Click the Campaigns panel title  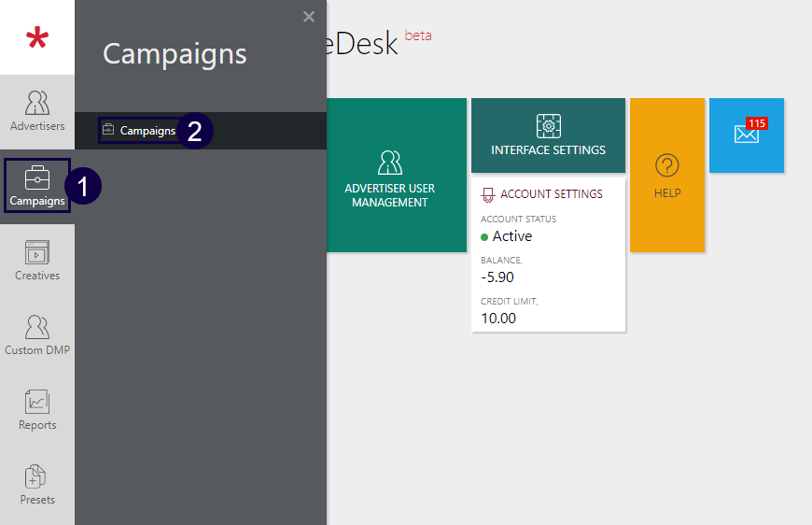[x=175, y=53]
